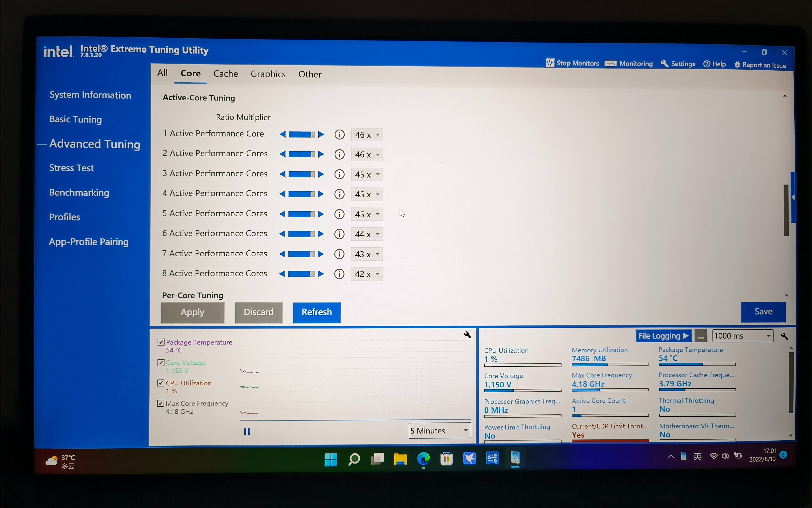Switch to the Graphics tab
The height and width of the screenshot is (508, 812).
click(268, 74)
